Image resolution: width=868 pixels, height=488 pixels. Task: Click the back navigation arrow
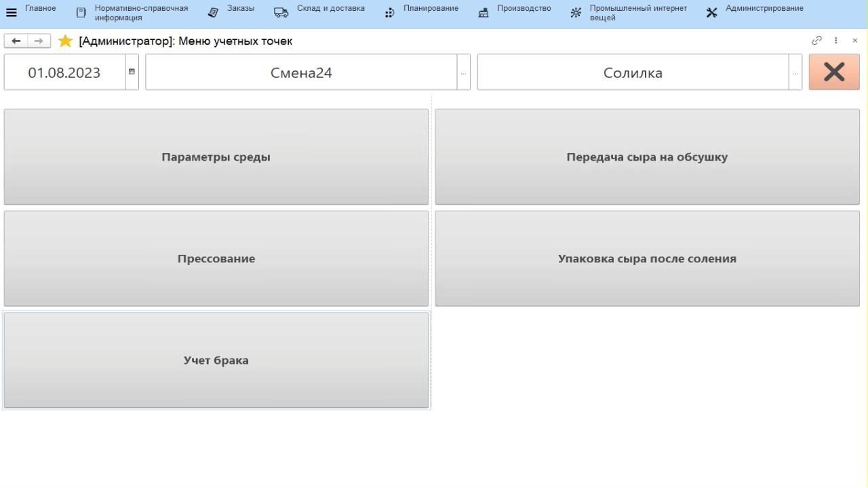pyautogui.click(x=16, y=41)
